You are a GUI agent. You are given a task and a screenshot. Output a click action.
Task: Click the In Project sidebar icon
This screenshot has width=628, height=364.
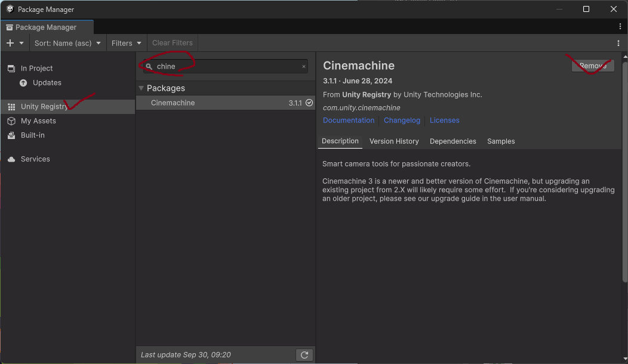11,69
